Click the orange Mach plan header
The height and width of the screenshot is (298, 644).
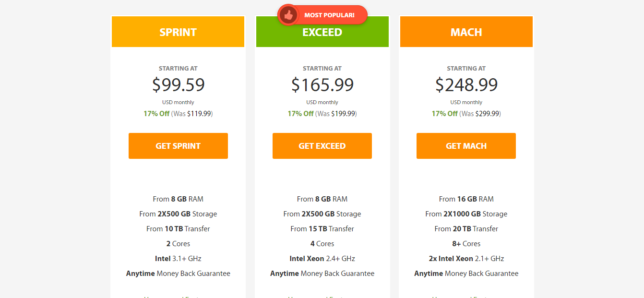click(466, 32)
